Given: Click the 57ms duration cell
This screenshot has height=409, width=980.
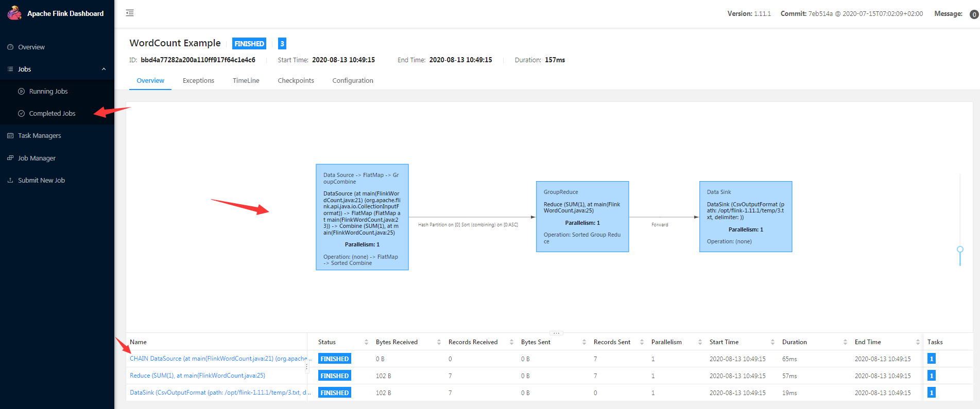Looking at the screenshot, I should tap(789, 376).
